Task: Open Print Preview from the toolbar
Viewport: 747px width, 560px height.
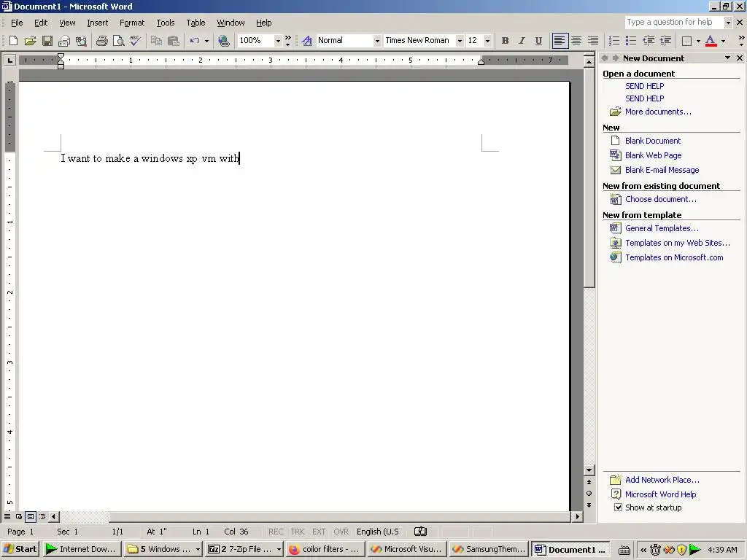Action: tap(118, 41)
